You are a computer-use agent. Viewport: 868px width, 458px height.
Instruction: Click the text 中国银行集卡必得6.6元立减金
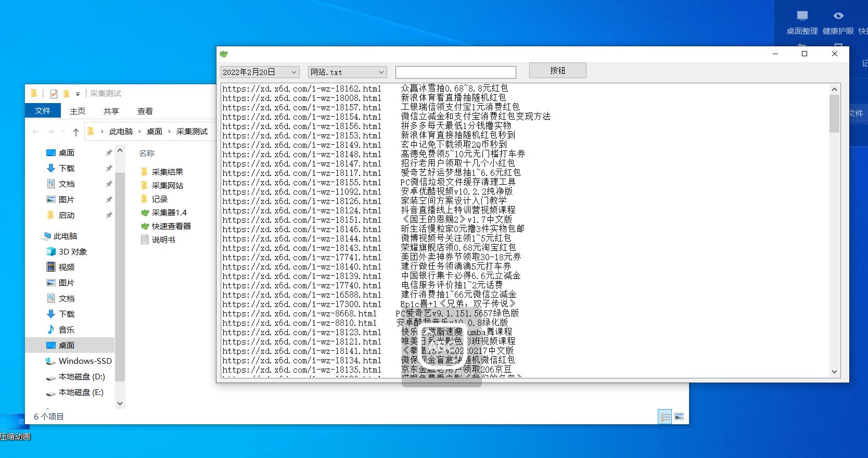tap(461, 276)
